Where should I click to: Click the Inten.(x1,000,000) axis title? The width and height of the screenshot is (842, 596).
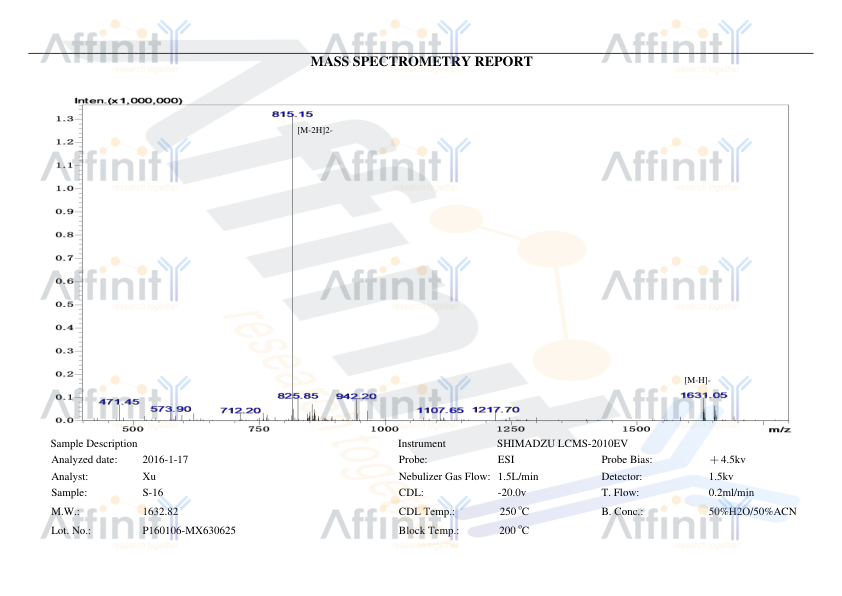click(x=128, y=100)
